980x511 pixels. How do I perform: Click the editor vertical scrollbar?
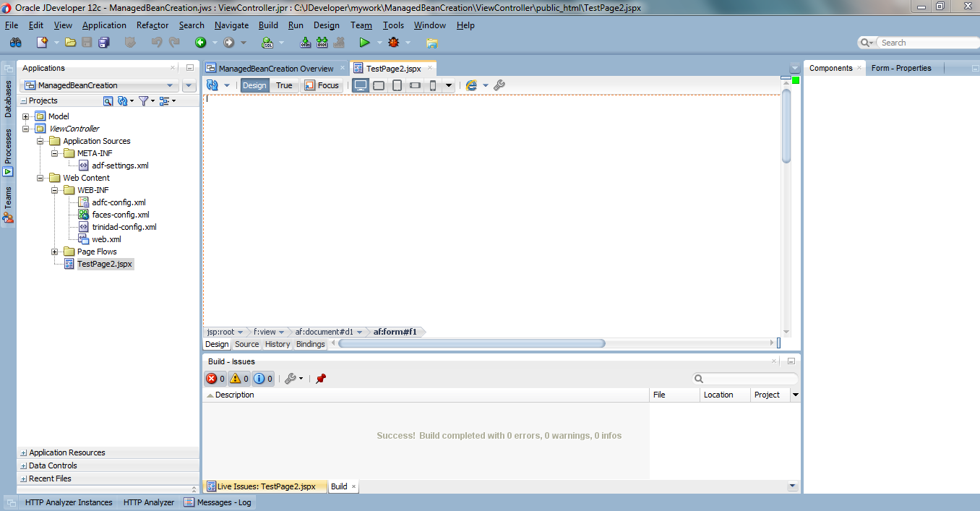click(786, 126)
